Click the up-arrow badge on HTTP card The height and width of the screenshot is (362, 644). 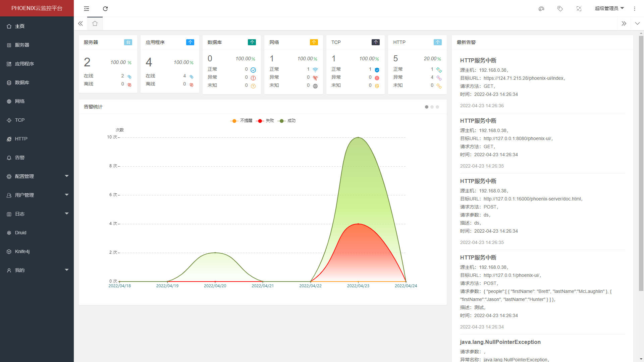(x=437, y=42)
